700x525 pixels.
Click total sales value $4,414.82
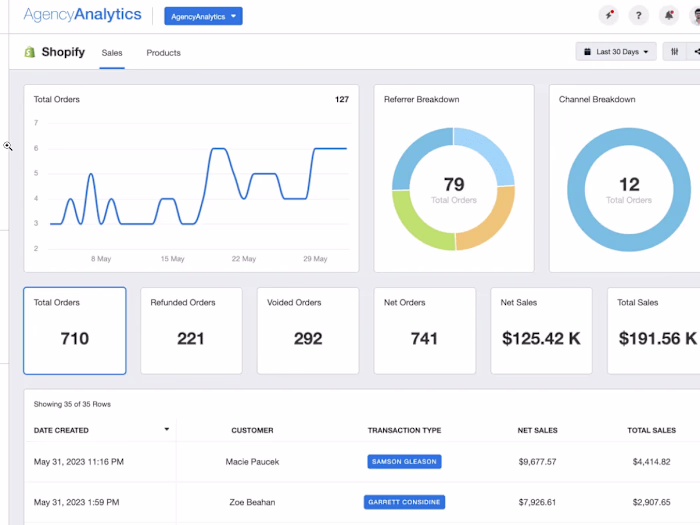pos(651,462)
